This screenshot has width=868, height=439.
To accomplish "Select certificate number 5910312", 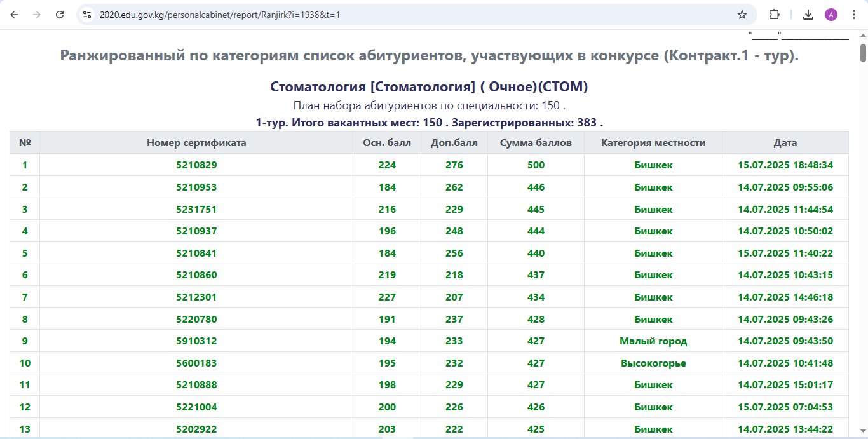I will tap(196, 341).
